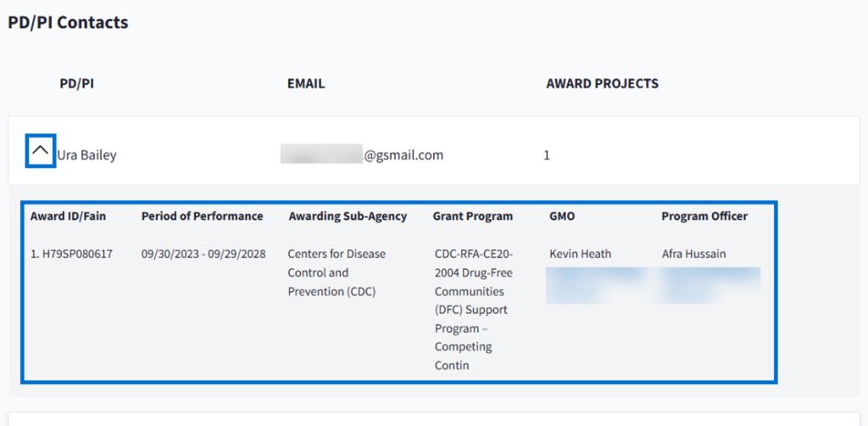Click the GMO column header

562,216
